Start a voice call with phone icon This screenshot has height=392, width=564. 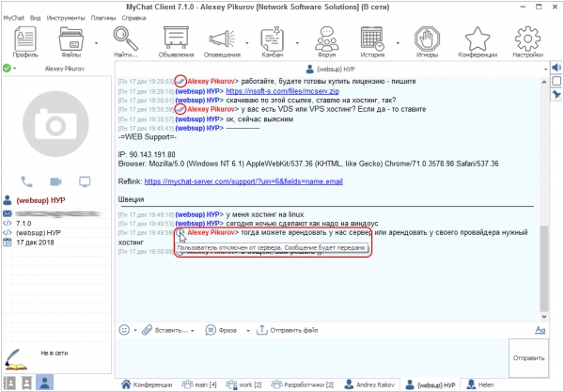[x=26, y=181]
